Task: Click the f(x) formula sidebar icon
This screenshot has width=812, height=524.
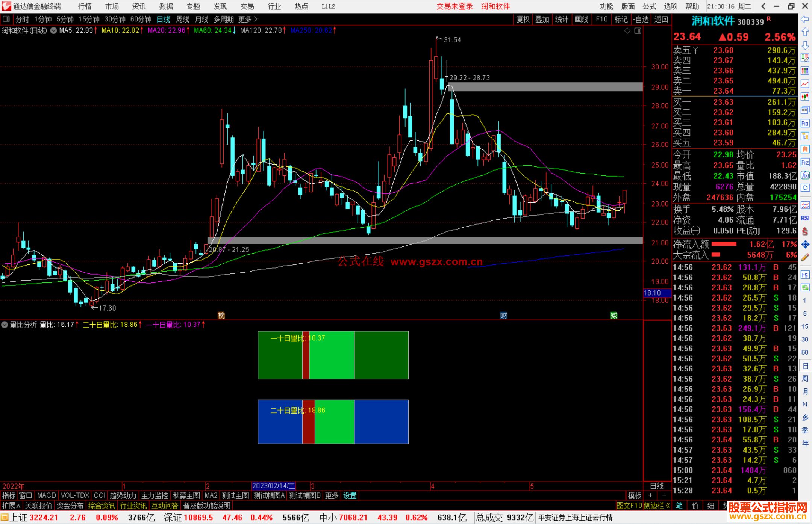Action: click(805, 175)
